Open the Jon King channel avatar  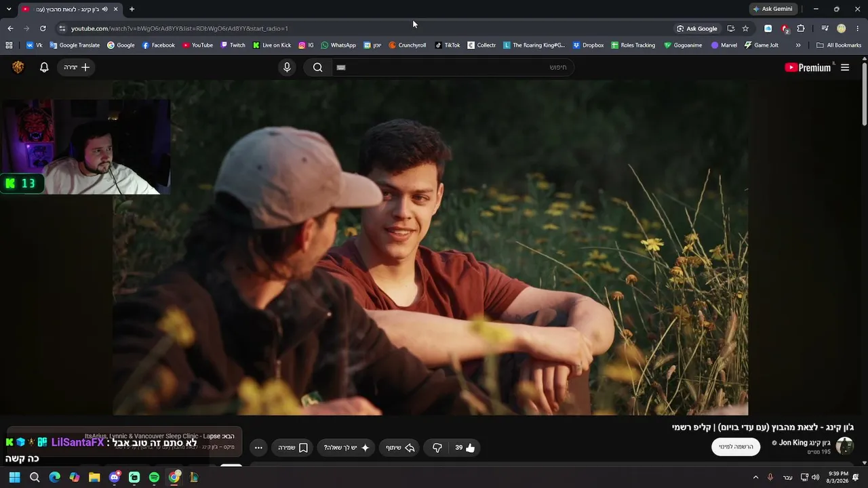[844, 446]
